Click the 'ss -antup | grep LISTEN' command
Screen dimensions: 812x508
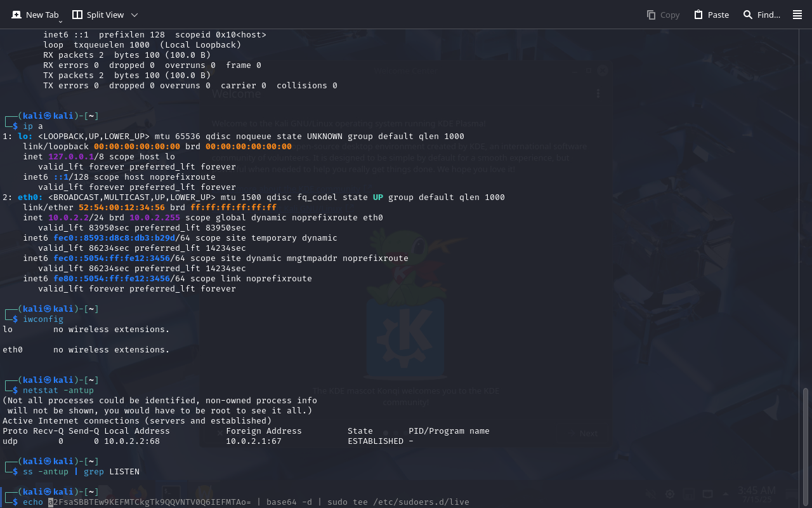pos(81,472)
